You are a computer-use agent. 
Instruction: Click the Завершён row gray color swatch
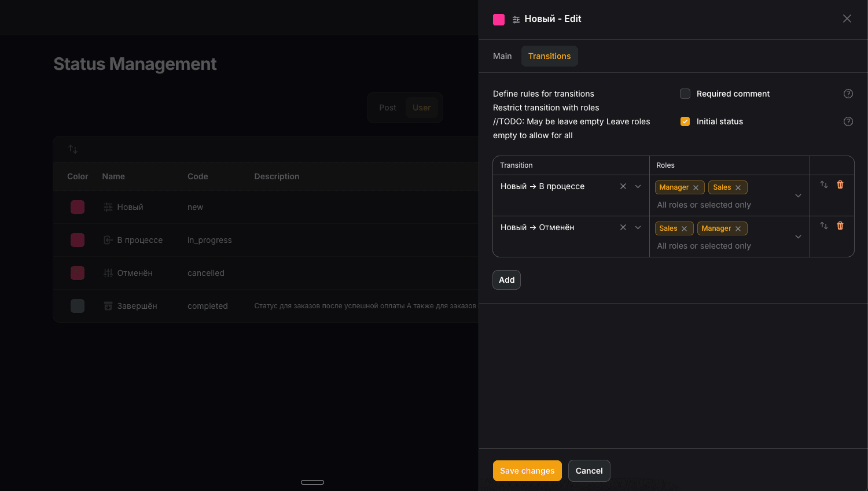tap(78, 306)
